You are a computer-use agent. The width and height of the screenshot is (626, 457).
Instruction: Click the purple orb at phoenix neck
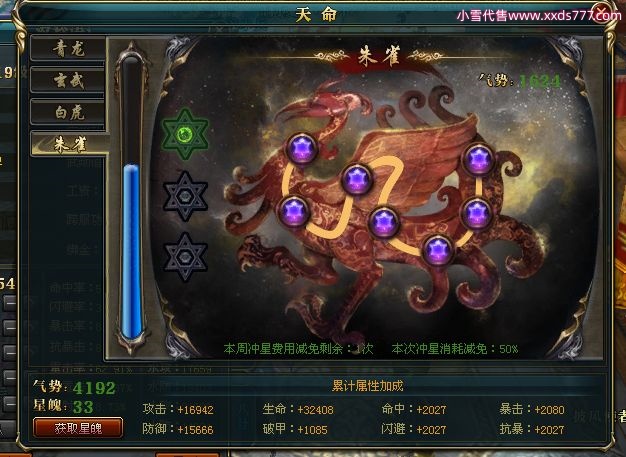pyautogui.click(x=302, y=148)
